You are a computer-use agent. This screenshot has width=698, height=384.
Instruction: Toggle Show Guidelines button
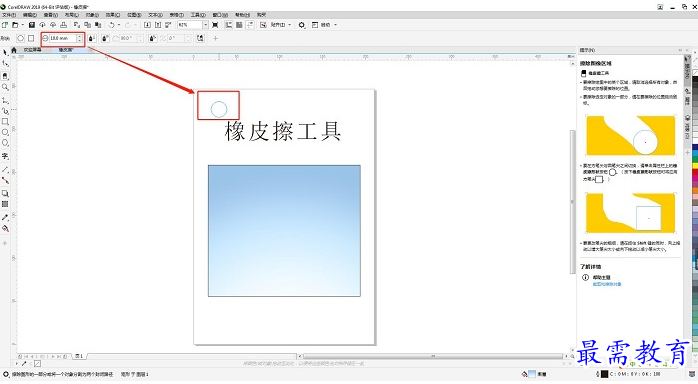(x=250, y=25)
